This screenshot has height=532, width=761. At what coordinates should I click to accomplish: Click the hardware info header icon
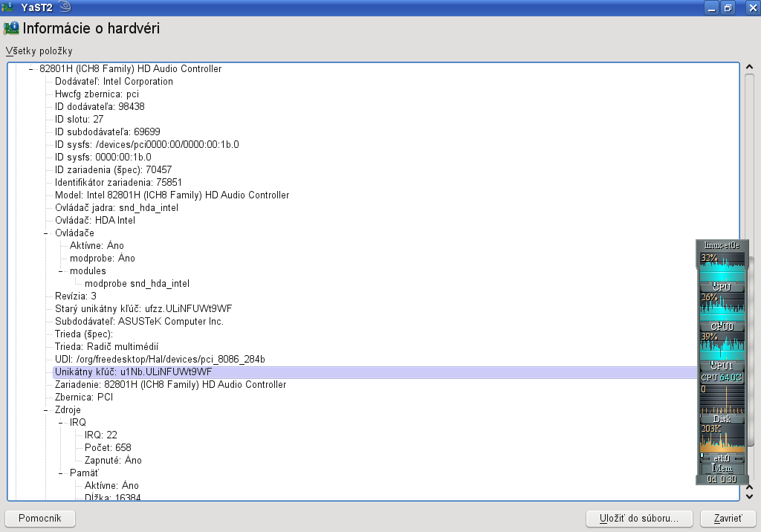11,28
